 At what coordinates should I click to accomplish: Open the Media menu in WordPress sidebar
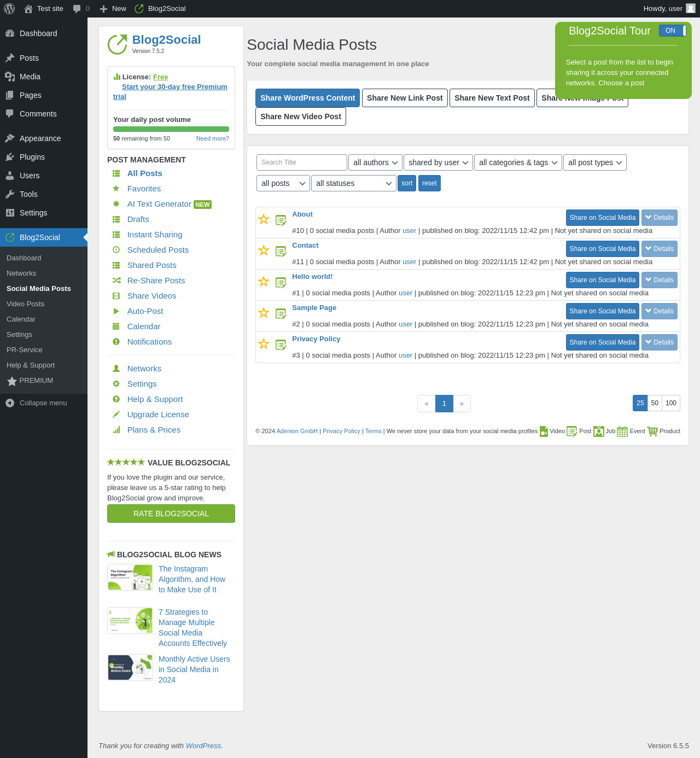[44, 77]
